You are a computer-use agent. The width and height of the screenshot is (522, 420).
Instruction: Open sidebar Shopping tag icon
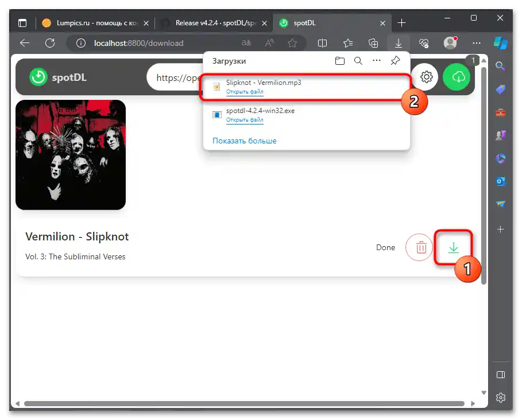point(500,89)
